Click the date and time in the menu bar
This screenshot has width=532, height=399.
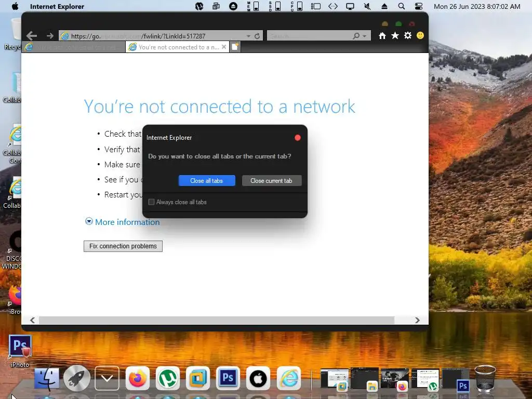[x=477, y=6]
